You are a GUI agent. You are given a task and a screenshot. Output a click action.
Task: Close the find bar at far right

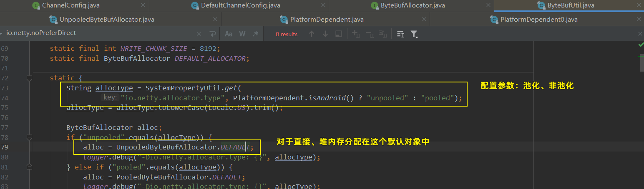[641, 34]
